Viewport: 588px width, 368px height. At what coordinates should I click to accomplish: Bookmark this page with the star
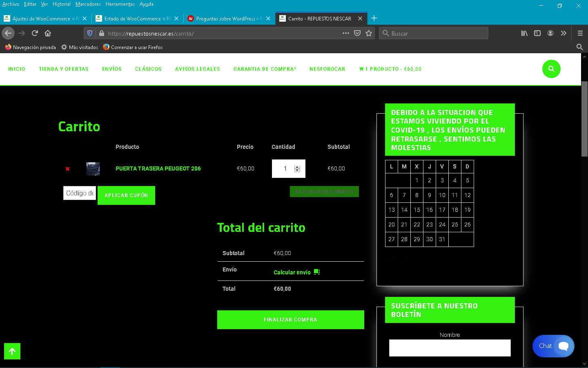pyautogui.click(x=369, y=33)
